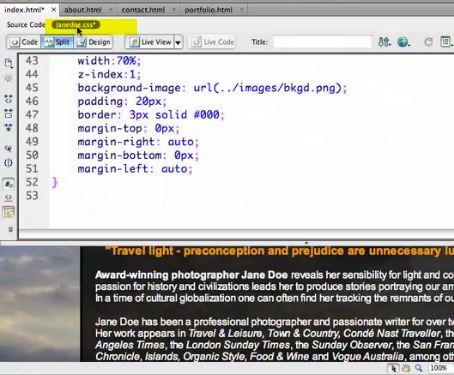Image resolution: width=454 pixels, height=375 pixels.
Task: Choose Zoom magnifier tool in status bar
Action: point(418,368)
